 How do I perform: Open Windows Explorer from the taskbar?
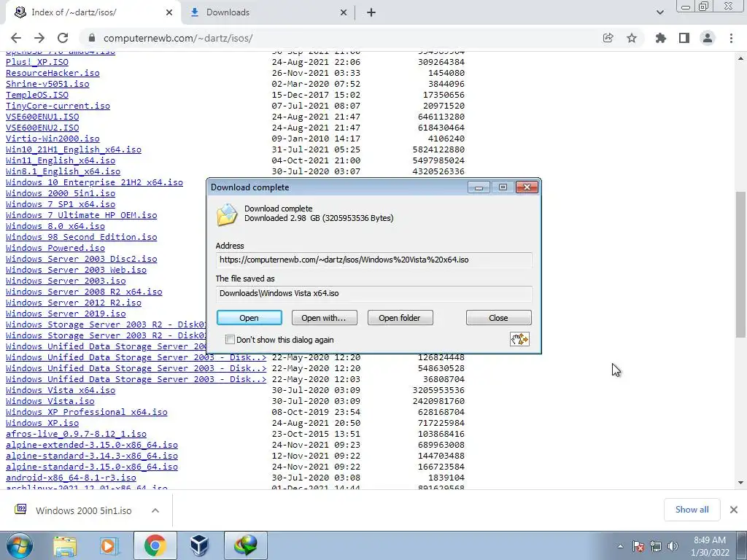pos(65,545)
